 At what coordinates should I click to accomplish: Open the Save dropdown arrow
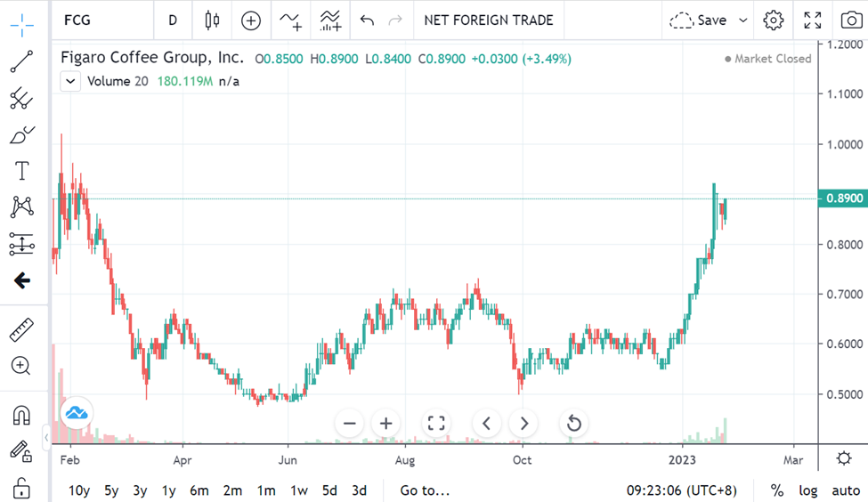[743, 20]
